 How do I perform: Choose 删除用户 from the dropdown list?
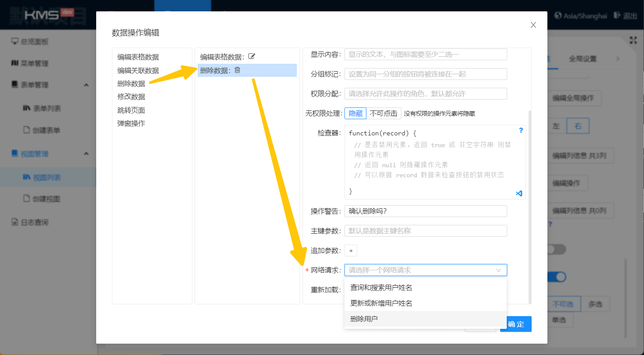(x=364, y=319)
